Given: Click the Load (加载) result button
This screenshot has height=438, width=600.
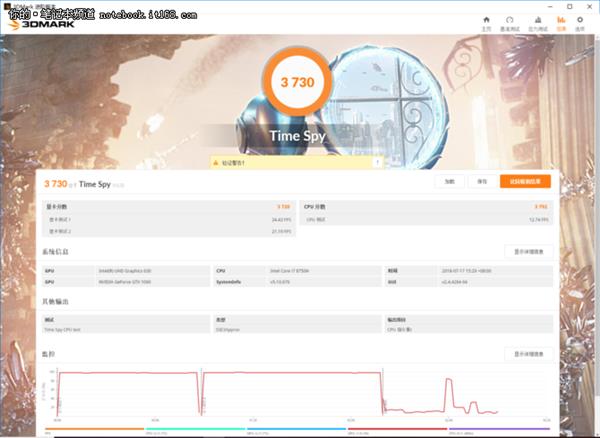Looking at the screenshot, I should pyautogui.click(x=450, y=181).
